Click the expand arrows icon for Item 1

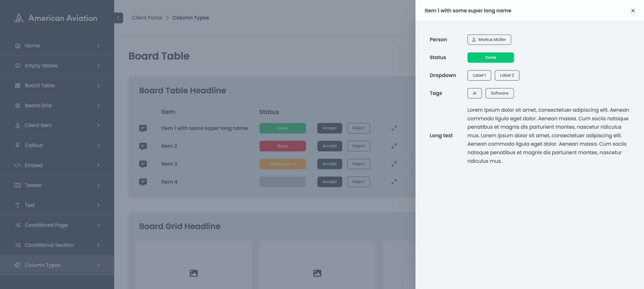394,128
